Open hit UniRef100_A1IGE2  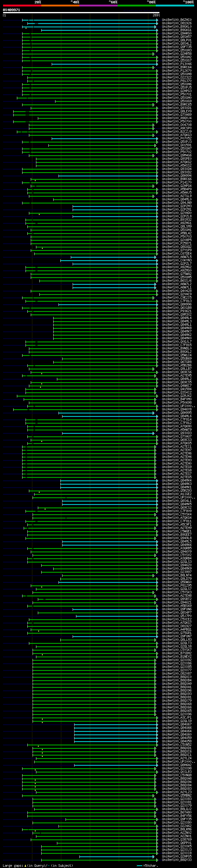click(177, 494)
